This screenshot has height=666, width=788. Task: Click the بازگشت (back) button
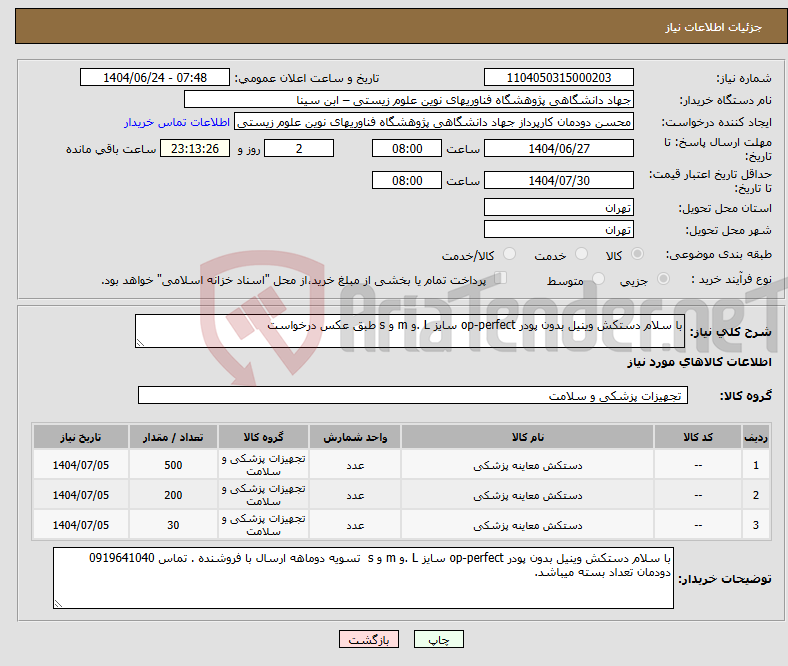369,639
